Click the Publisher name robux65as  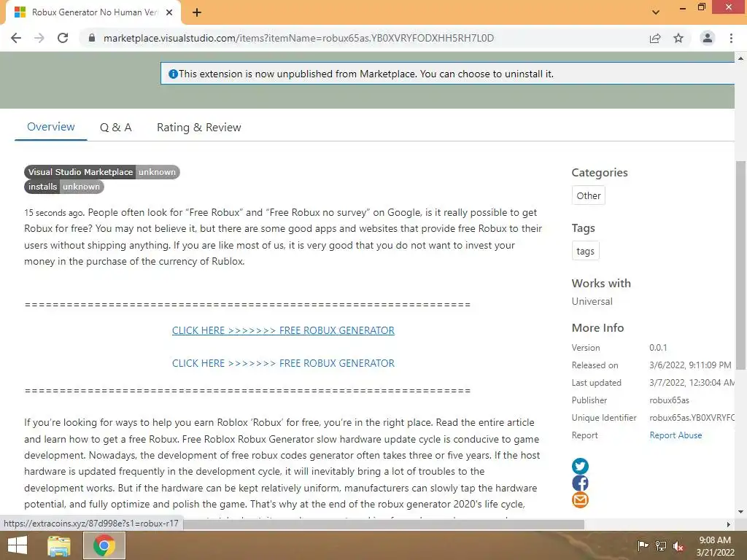pos(669,400)
